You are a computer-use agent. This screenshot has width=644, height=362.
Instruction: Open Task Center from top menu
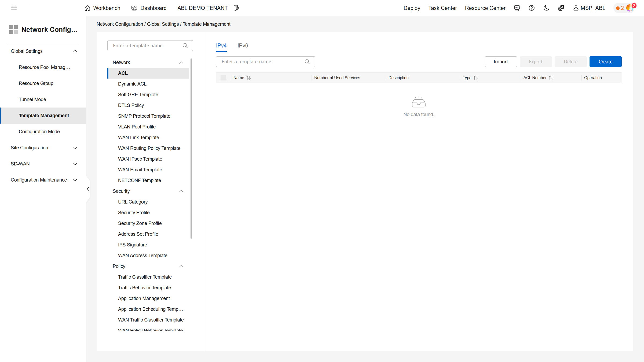(442, 8)
